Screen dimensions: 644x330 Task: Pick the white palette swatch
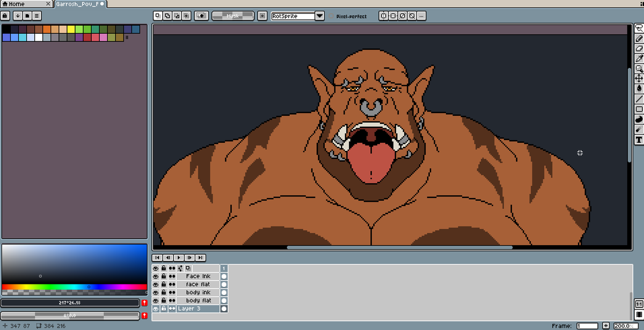39,38
